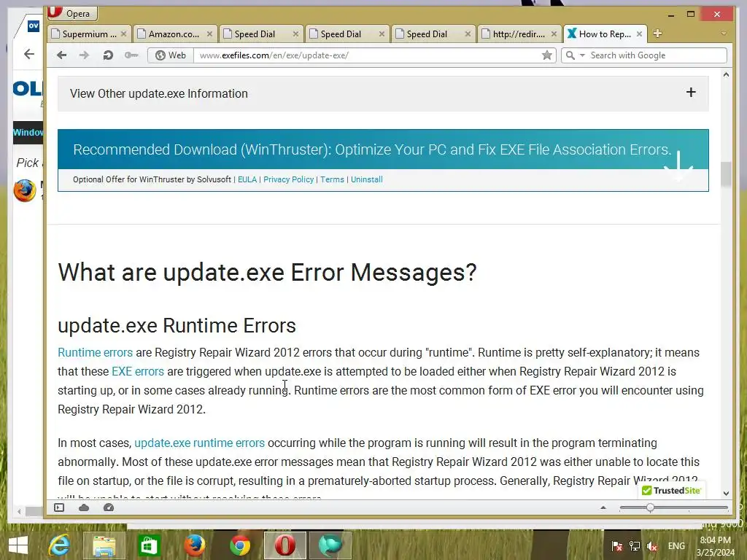Click the page scrollbar down arrow
The image size is (747, 560).
(x=726, y=494)
